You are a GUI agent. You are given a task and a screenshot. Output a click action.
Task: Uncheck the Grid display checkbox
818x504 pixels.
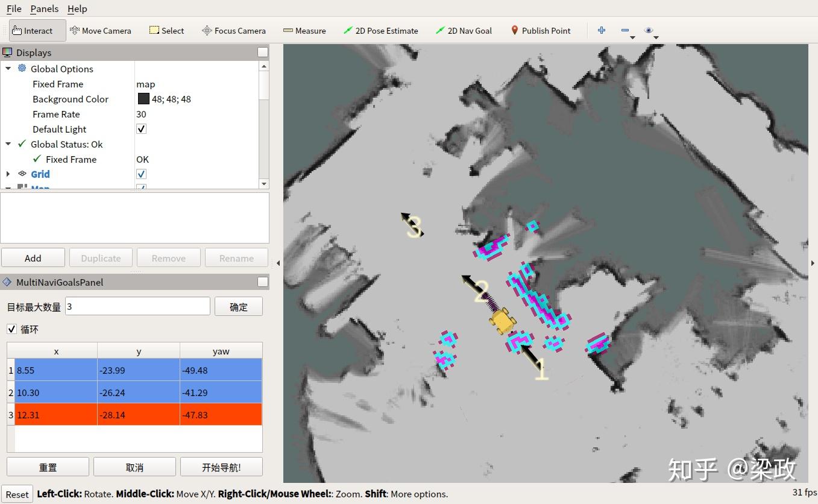[x=141, y=174]
